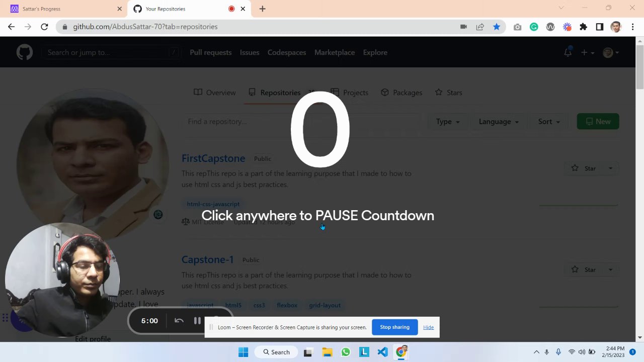The width and height of the screenshot is (644, 362).
Task: Open the taskbar Search box
Action: [x=276, y=352]
